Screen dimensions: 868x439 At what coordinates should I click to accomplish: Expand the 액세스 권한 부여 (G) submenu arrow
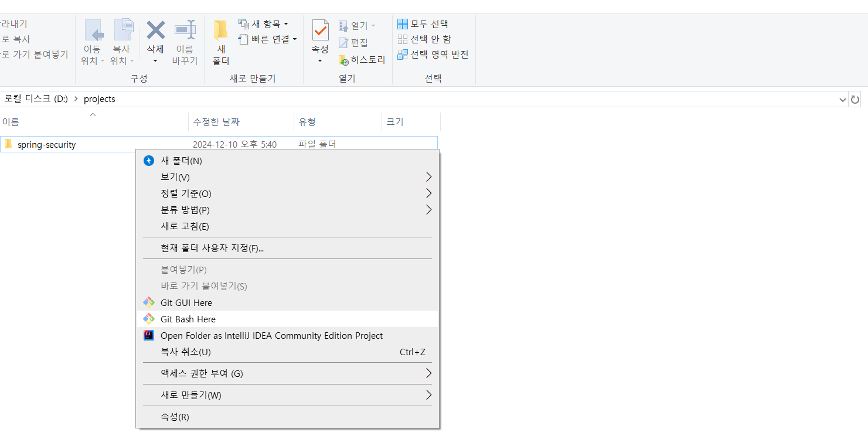[x=428, y=373]
